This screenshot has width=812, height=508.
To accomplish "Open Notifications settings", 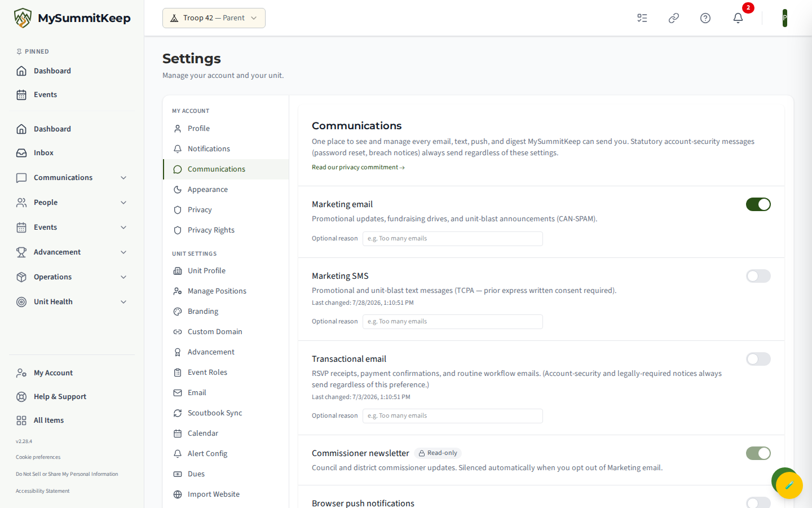I will (226, 148).
